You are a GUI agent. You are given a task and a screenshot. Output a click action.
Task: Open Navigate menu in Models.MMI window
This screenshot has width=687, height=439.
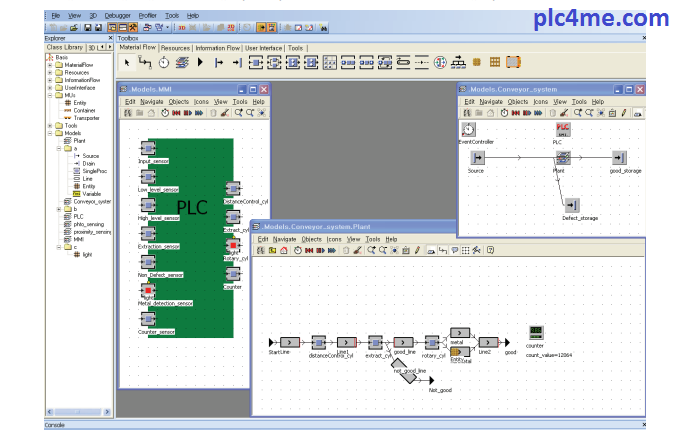click(152, 101)
